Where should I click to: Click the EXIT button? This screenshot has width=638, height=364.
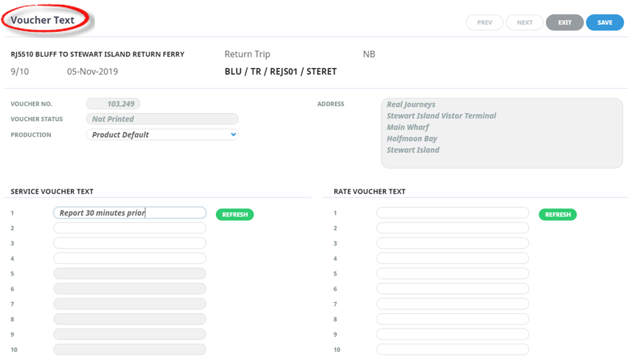(564, 22)
